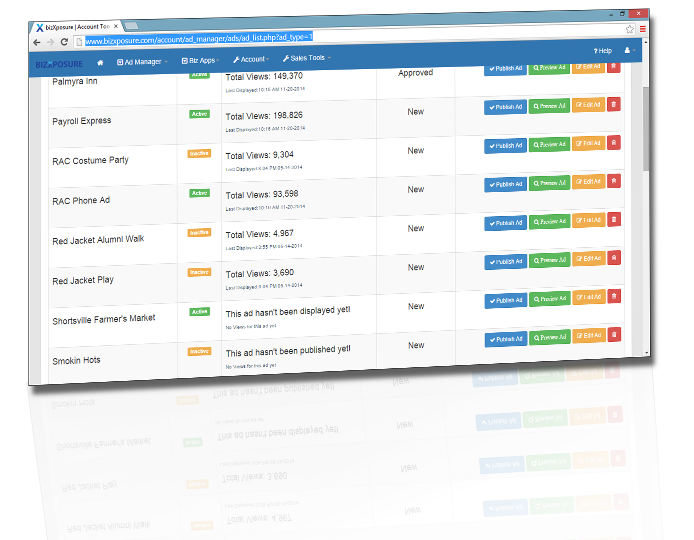Delete the RAC Phone Ad
694x540 pixels.
click(614, 181)
